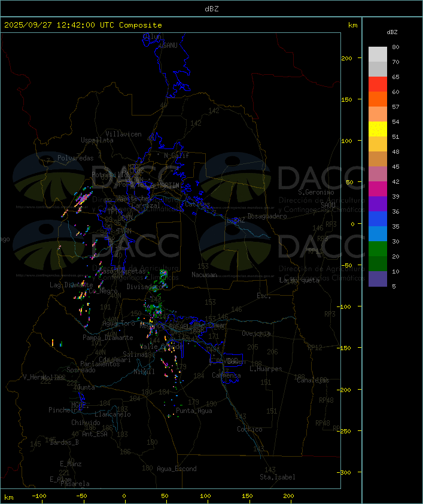Click the N_Calif map label
The image size is (423, 504).
[176, 156]
